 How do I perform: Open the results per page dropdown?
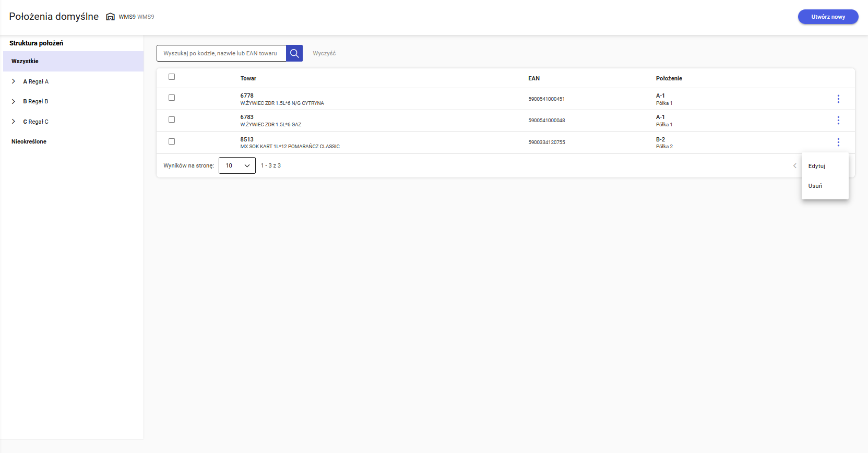237,165
